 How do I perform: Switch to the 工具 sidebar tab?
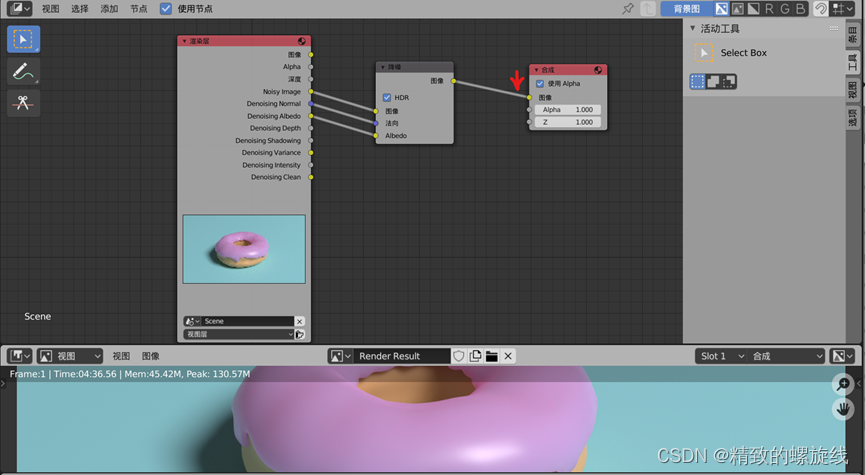click(x=852, y=62)
